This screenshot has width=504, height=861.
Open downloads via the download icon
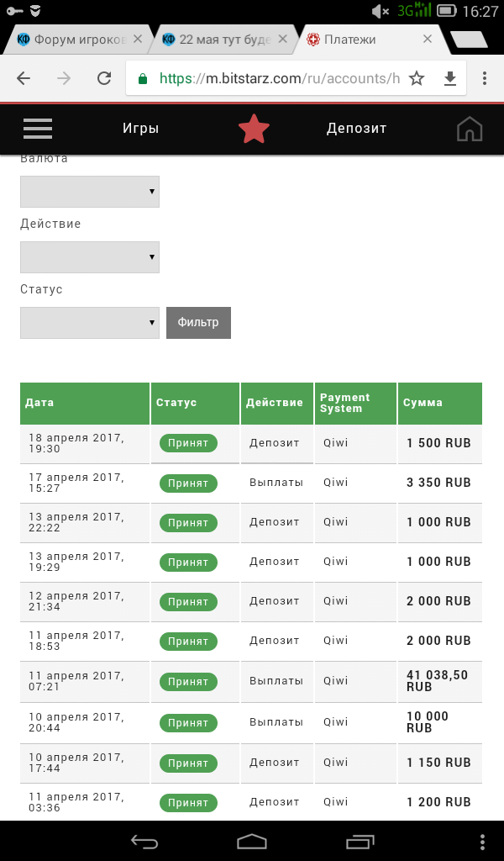coord(450,78)
